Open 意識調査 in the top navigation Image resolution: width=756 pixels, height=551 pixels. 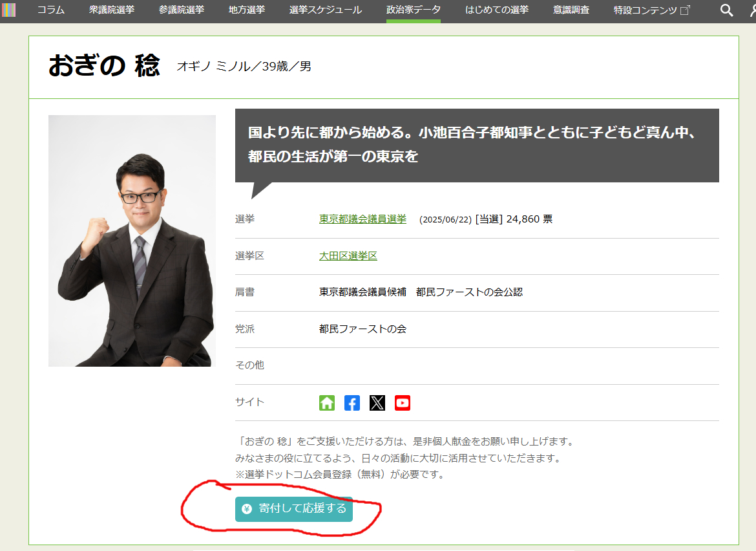(571, 10)
